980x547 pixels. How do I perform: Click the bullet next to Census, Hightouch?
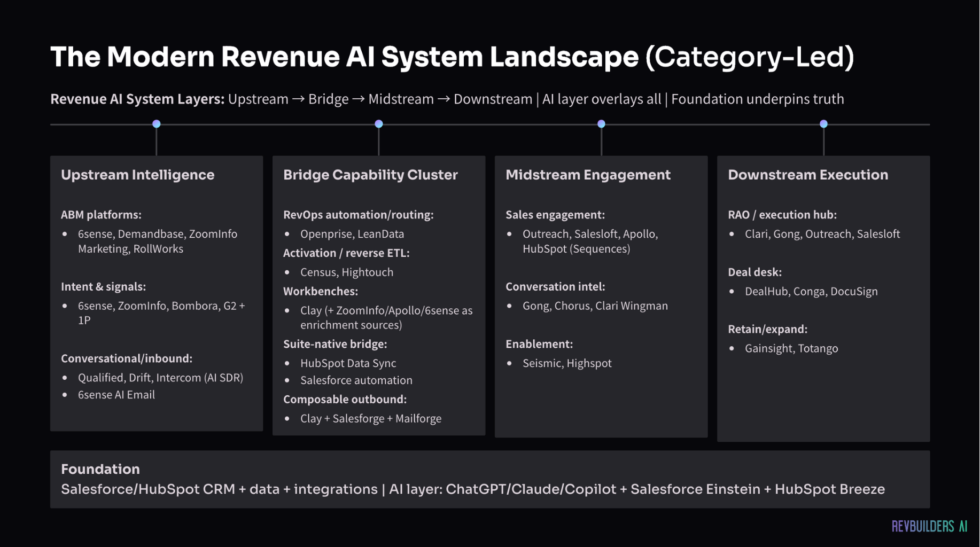[287, 272]
